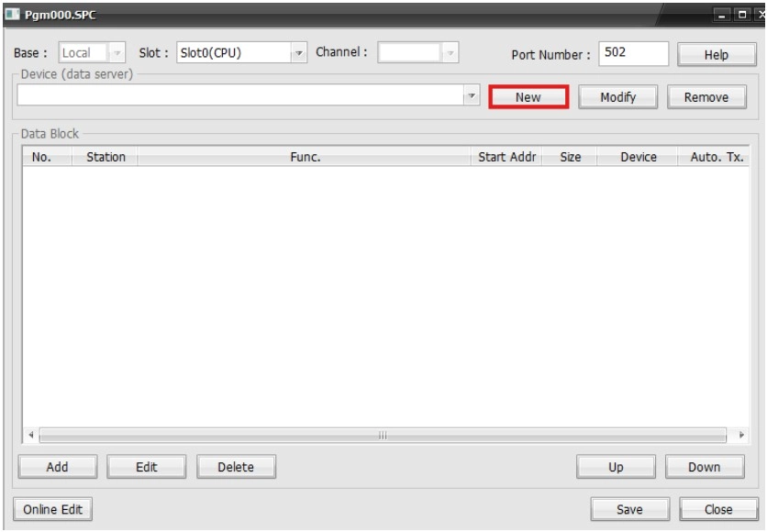The image size is (767, 532).
Task: Click the Size column header
Action: 571,157
